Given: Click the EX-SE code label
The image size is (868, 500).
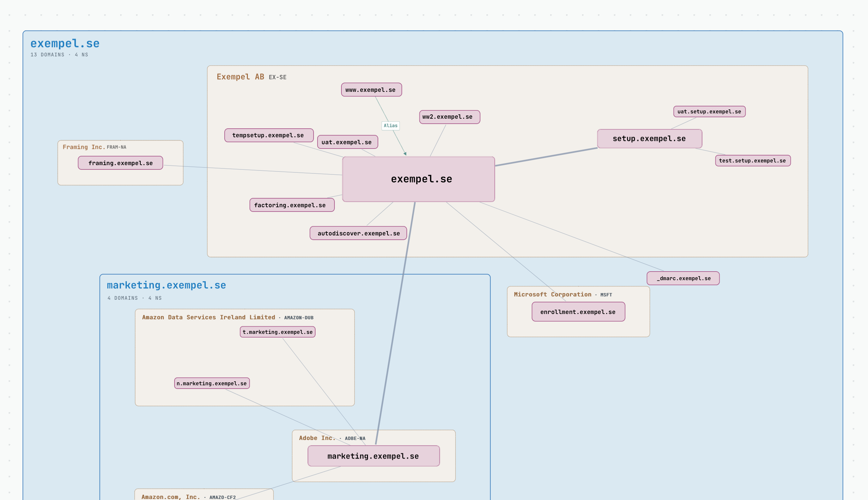Looking at the screenshot, I should [x=277, y=77].
